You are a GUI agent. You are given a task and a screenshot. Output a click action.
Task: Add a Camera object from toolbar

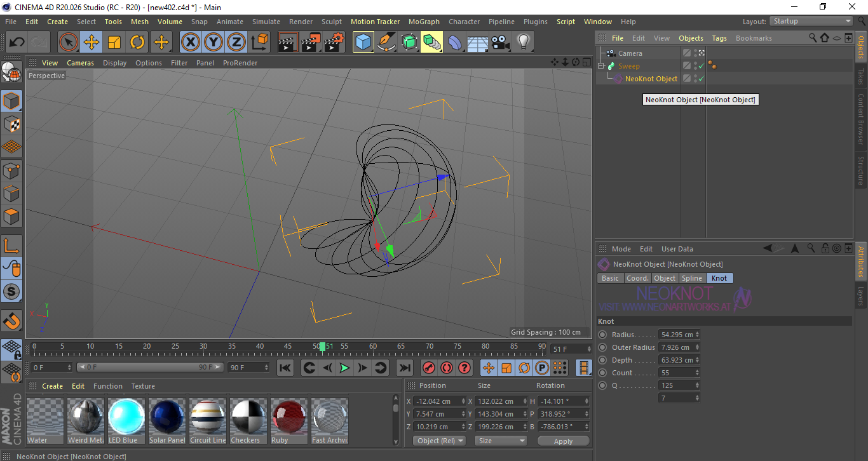click(501, 43)
